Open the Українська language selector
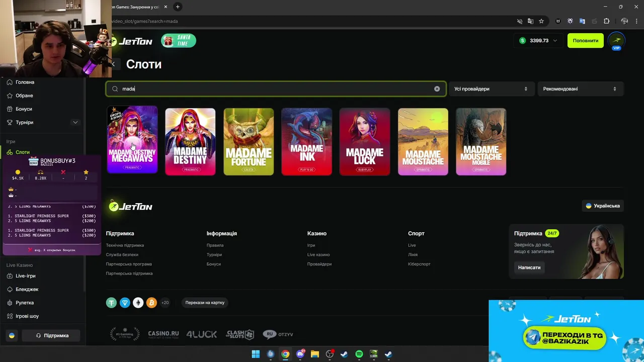The height and width of the screenshot is (362, 644). click(603, 206)
